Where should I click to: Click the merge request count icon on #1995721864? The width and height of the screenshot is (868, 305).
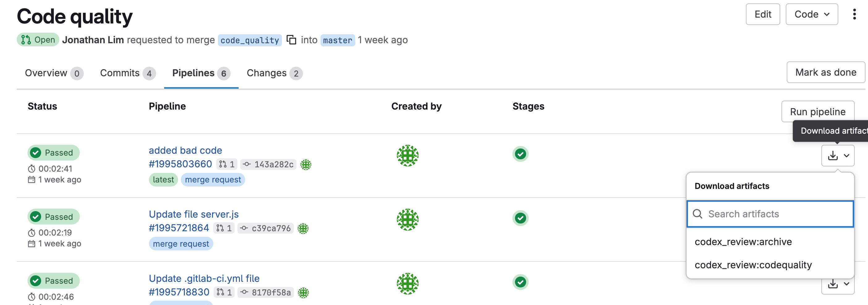point(224,228)
